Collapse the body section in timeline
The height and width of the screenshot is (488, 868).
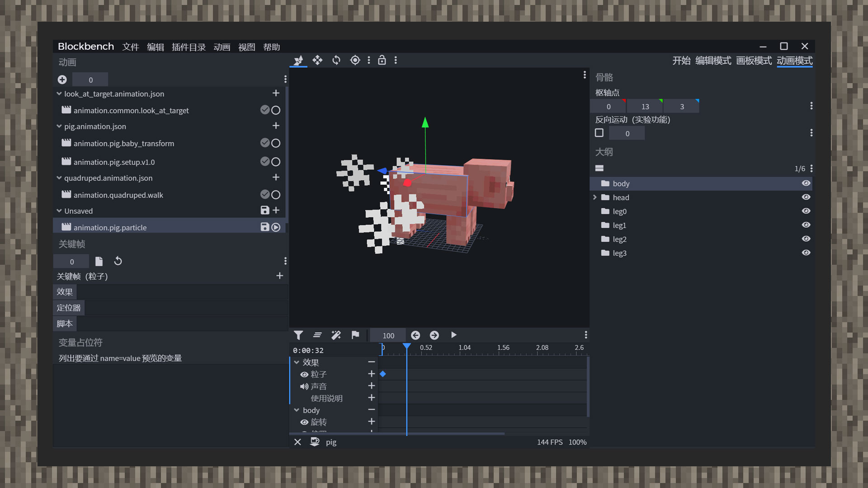297,410
